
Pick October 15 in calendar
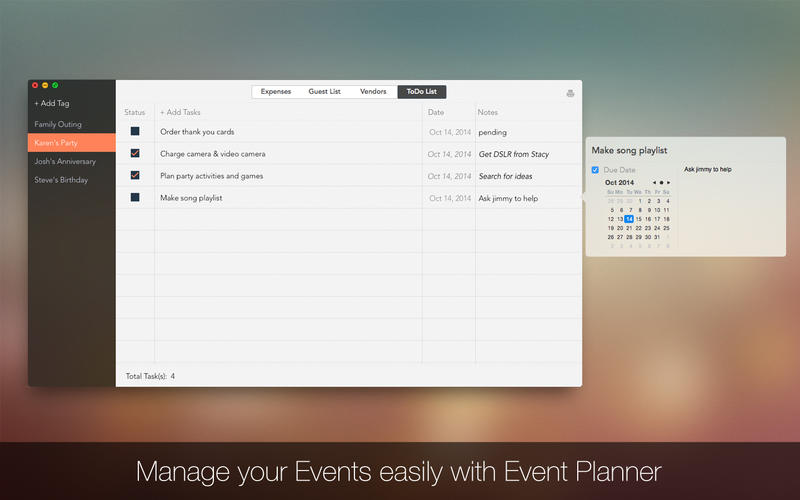click(638, 219)
